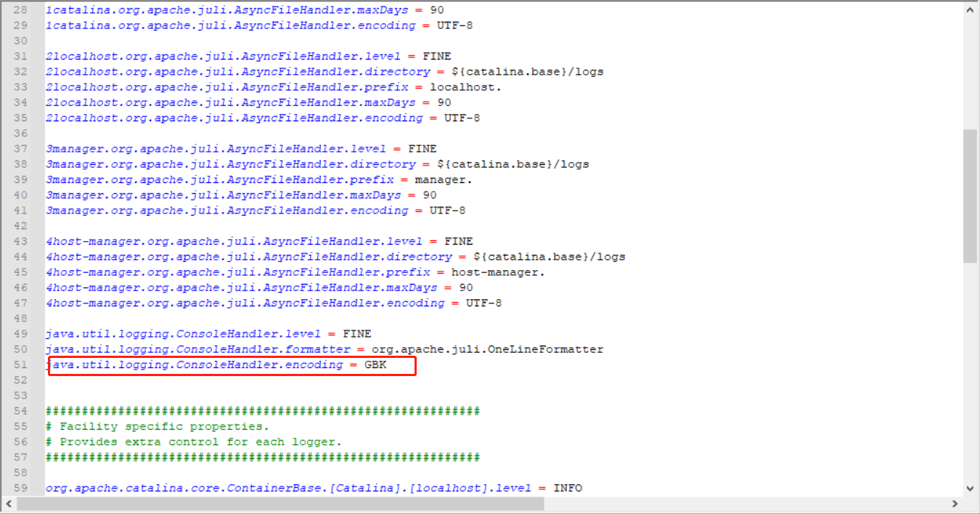This screenshot has width=980, height=514.
Task: Click UTF-8 value on the 4host-manager encoding line
Action: tap(484, 303)
